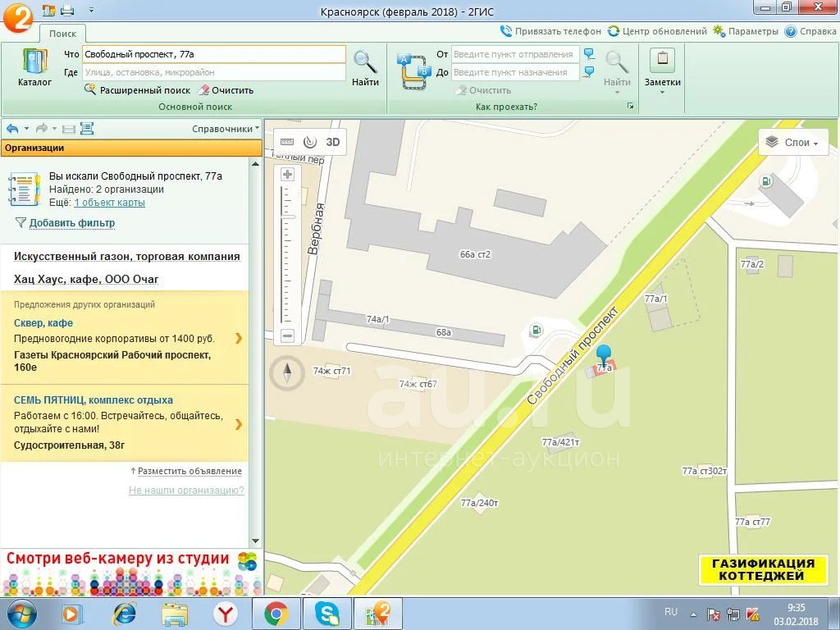Open Расширенный поиск
The height and width of the screenshot is (630, 840).
click(x=138, y=90)
